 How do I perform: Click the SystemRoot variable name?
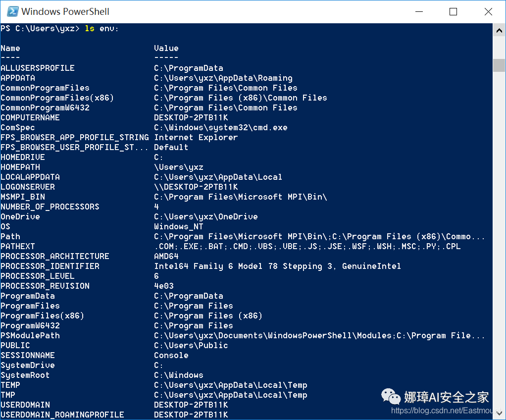tap(25, 375)
